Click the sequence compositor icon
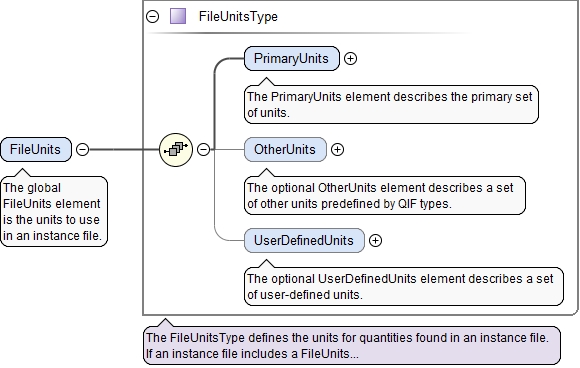This screenshot has height=368, width=580. 176,149
